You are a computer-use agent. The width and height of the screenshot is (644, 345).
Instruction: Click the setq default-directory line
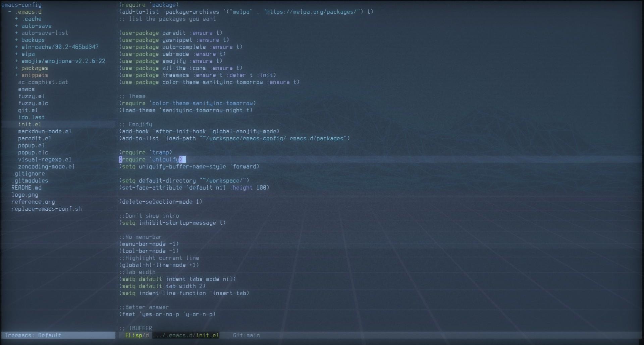(184, 181)
